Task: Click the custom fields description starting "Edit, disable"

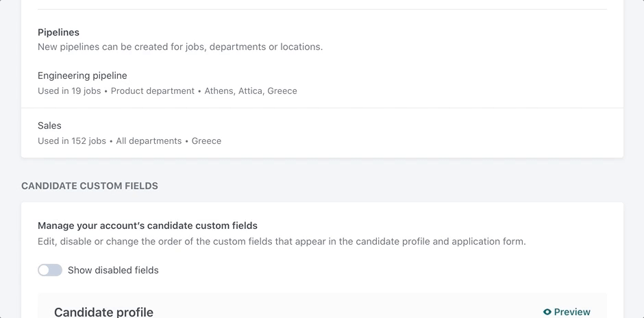Action: [x=282, y=241]
